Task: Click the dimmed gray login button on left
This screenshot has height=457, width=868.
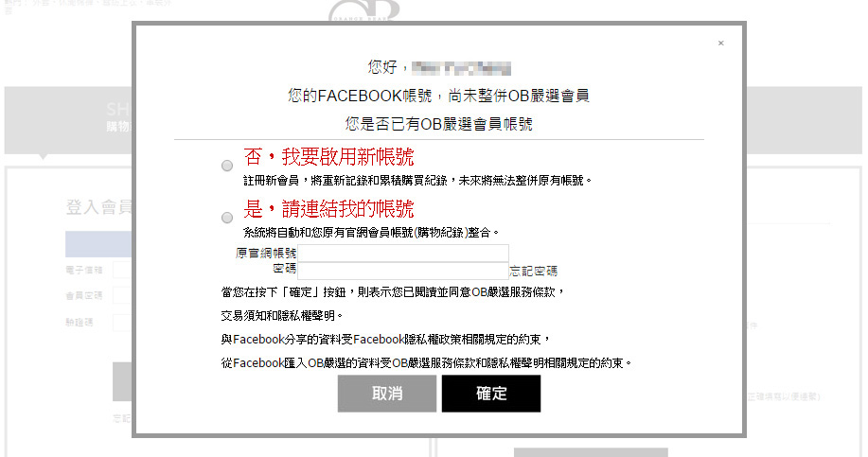Action: [x=122, y=381]
